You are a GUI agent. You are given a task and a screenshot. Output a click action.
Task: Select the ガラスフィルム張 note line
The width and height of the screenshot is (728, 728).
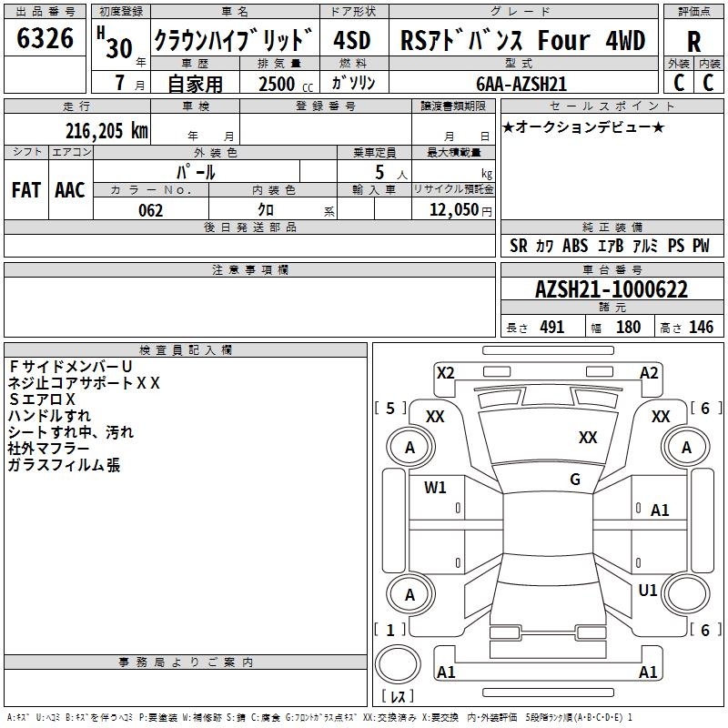64,465
